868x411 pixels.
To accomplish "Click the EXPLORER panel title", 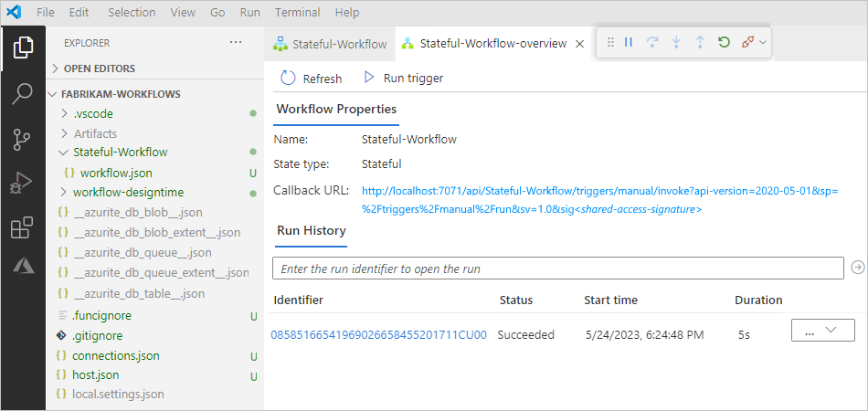I will coord(87,43).
